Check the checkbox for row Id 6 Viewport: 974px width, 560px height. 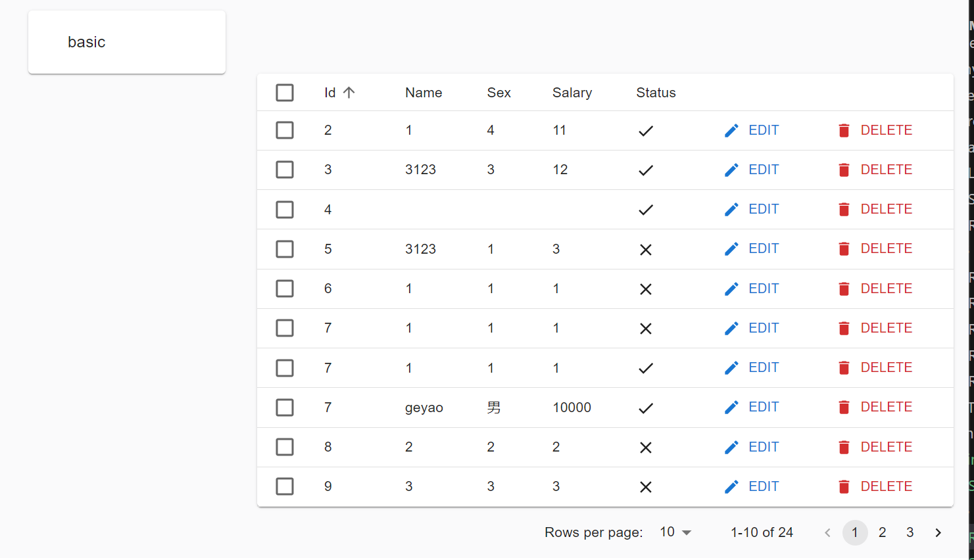pos(285,289)
